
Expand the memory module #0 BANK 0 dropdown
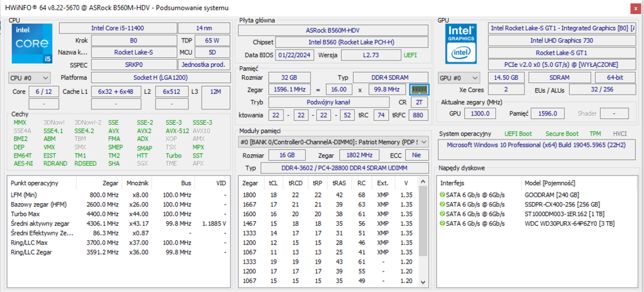334,142
